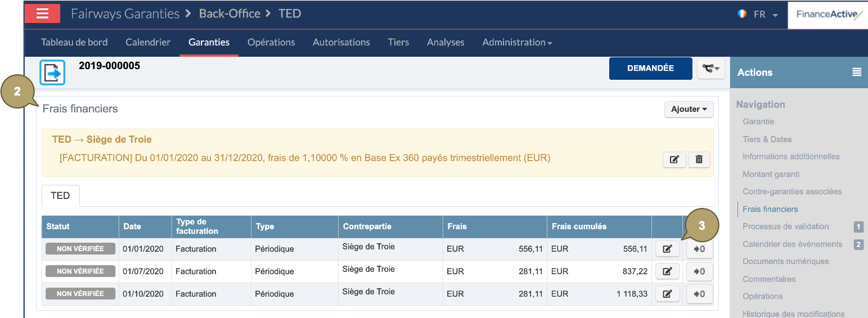Click the Processus de validation badge 1
This screenshot has height=318, width=868.
858,227
